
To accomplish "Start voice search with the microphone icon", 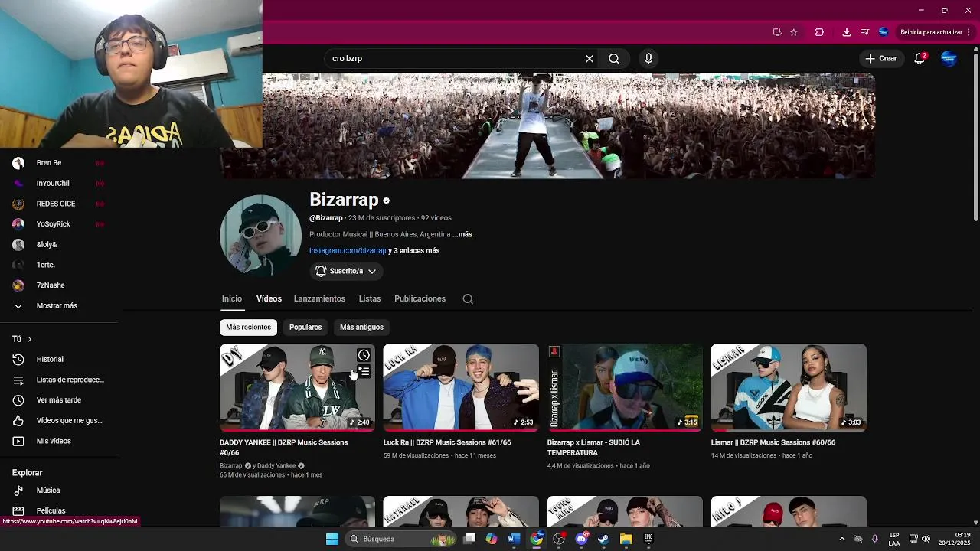I will (648, 59).
